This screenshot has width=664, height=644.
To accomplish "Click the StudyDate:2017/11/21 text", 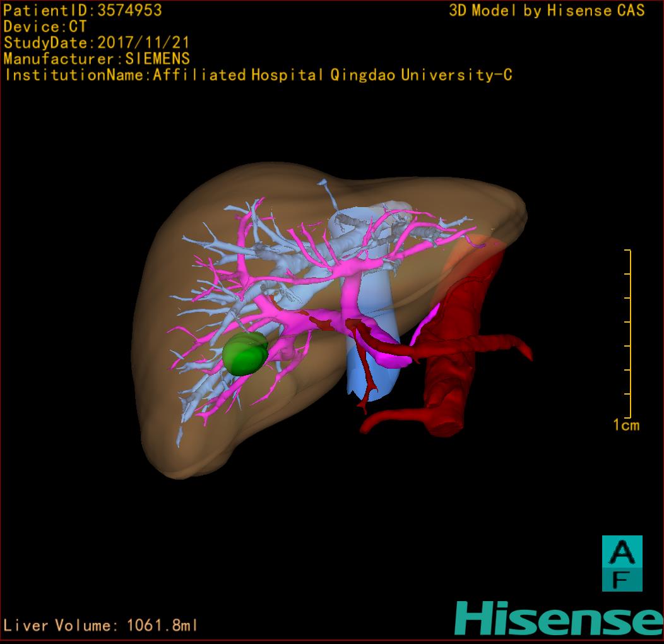I will (x=96, y=42).
